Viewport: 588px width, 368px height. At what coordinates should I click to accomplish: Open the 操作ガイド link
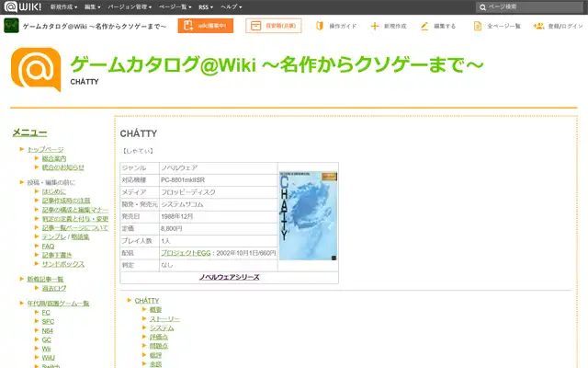(x=343, y=26)
